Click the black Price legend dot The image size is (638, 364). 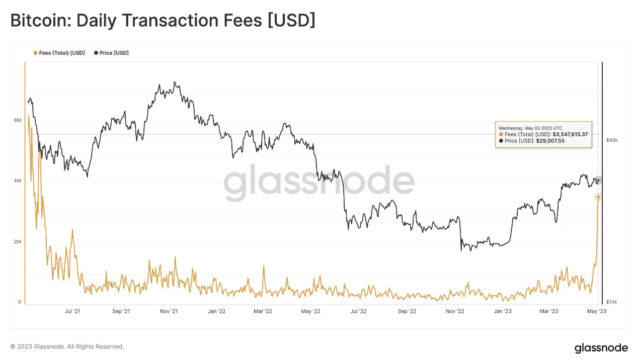pyautogui.click(x=96, y=53)
